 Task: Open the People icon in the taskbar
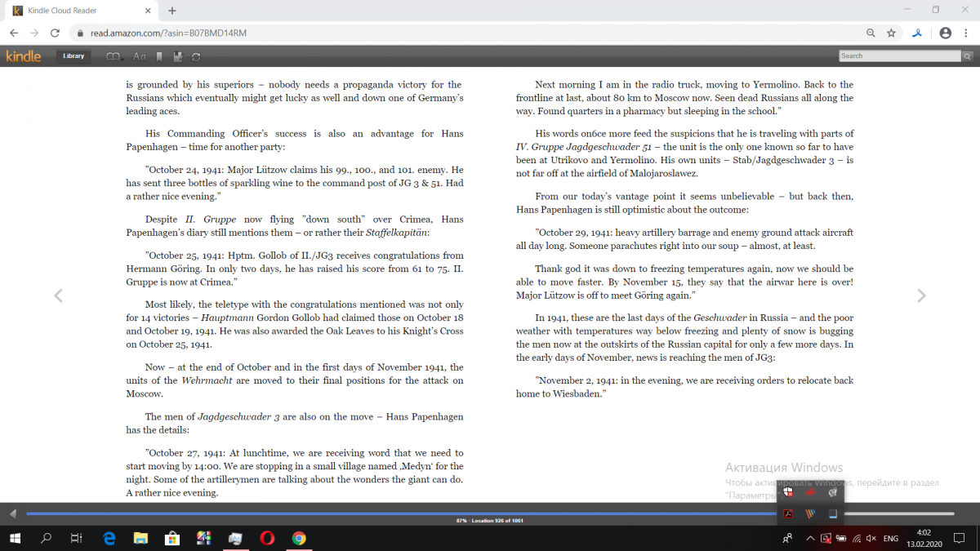(x=787, y=539)
